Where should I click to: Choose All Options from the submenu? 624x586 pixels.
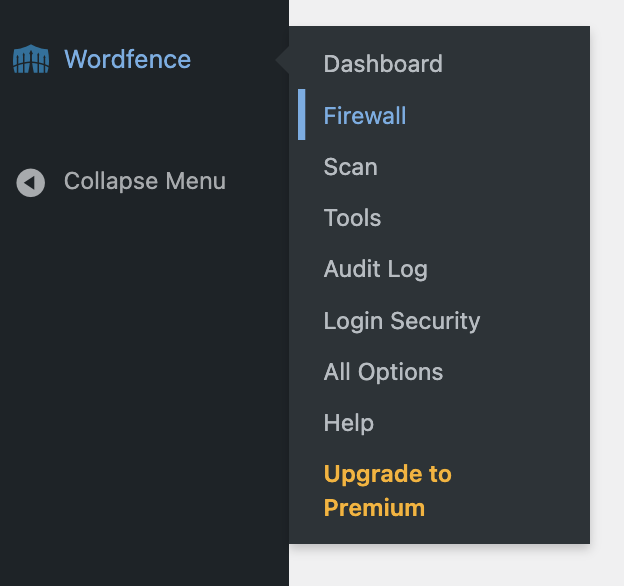[x=383, y=372]
